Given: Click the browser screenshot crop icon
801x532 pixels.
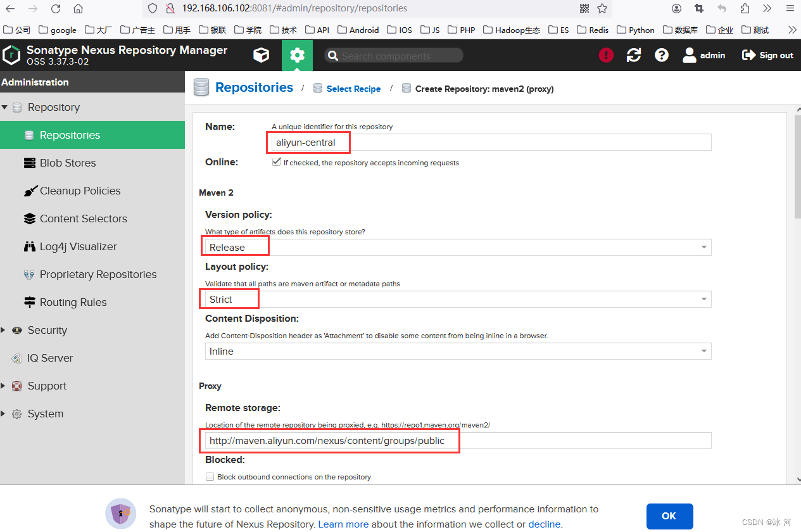Looking at the screenshot, I should click(x=699, y=9).
